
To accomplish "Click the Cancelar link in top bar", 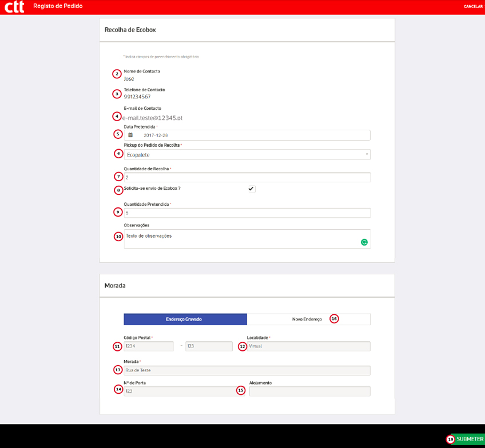I will click(x=473, y=6).
